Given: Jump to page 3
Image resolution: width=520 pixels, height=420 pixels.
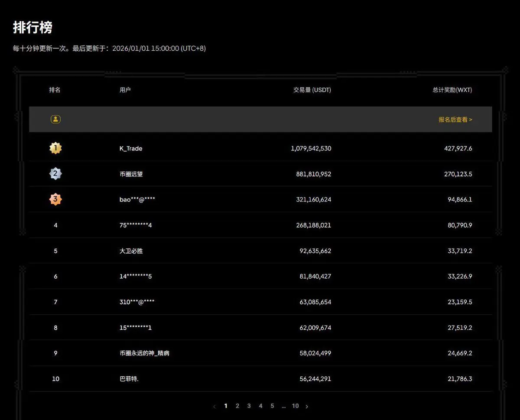Looking at the screenshot, I should (249, 406).
